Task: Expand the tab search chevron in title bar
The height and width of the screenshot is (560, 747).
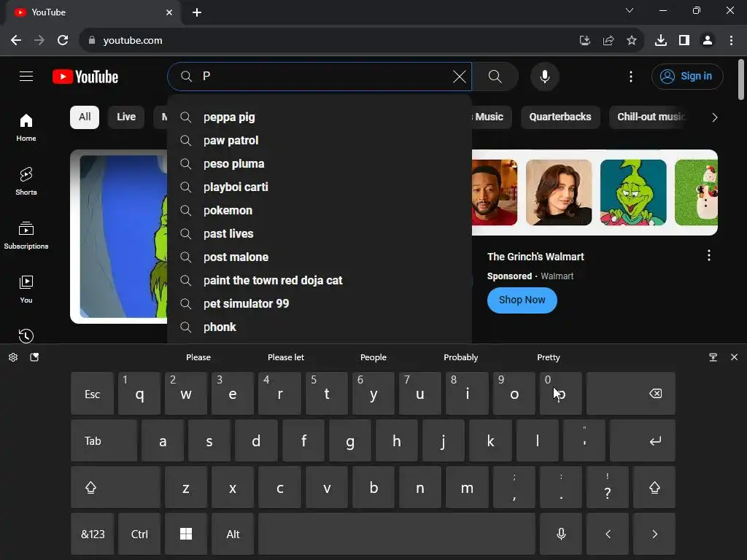Action: [630, 10]
